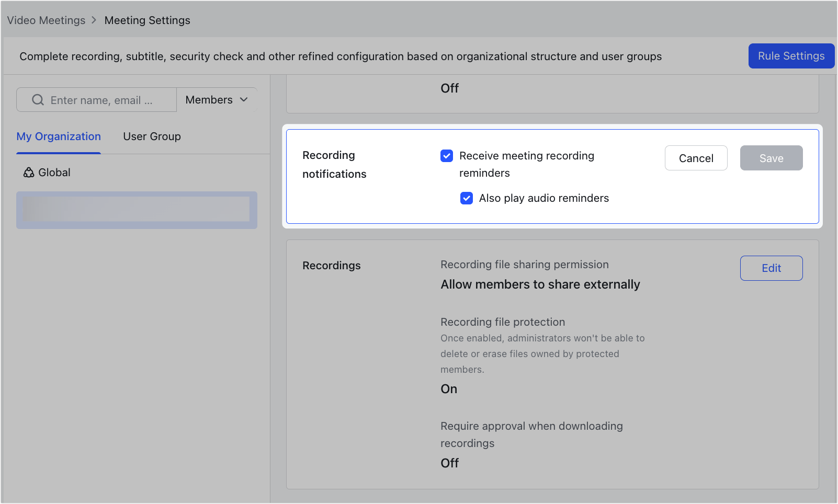Click the 'Recording file protection' label
Image resolution: width=838 pixels, height=504 pixels.
click(x=503, y=322)
